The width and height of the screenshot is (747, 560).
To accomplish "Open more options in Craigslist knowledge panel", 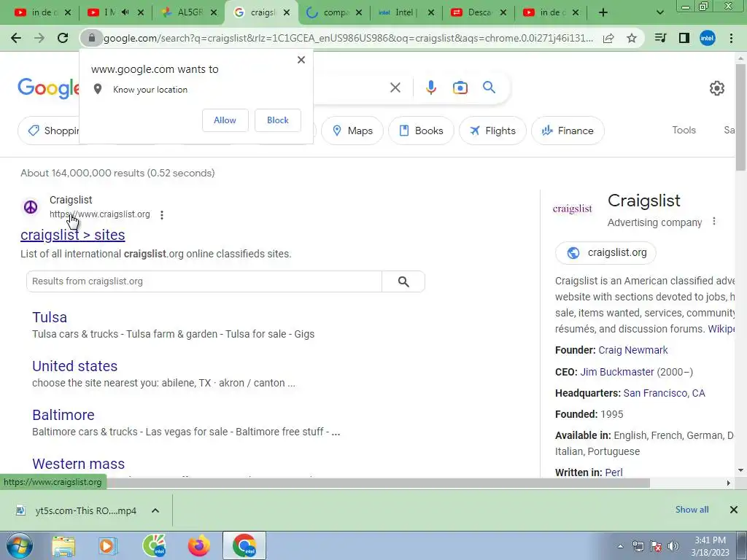I will (713, 222).
